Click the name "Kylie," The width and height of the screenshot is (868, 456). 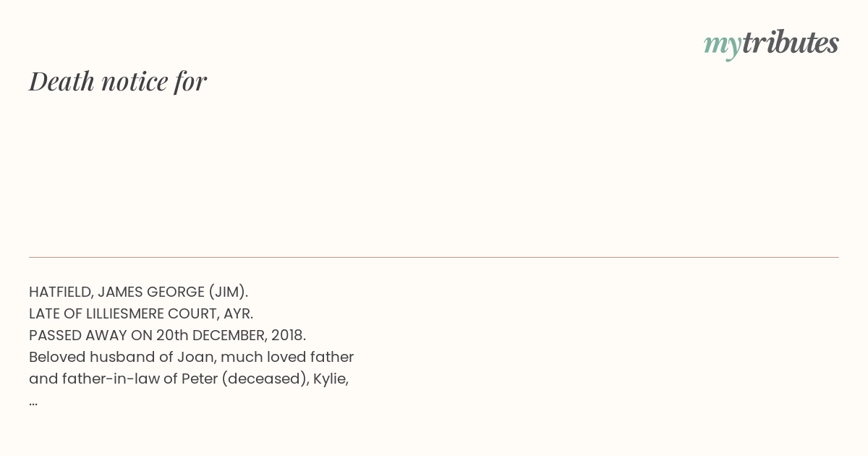click(331, 379)
